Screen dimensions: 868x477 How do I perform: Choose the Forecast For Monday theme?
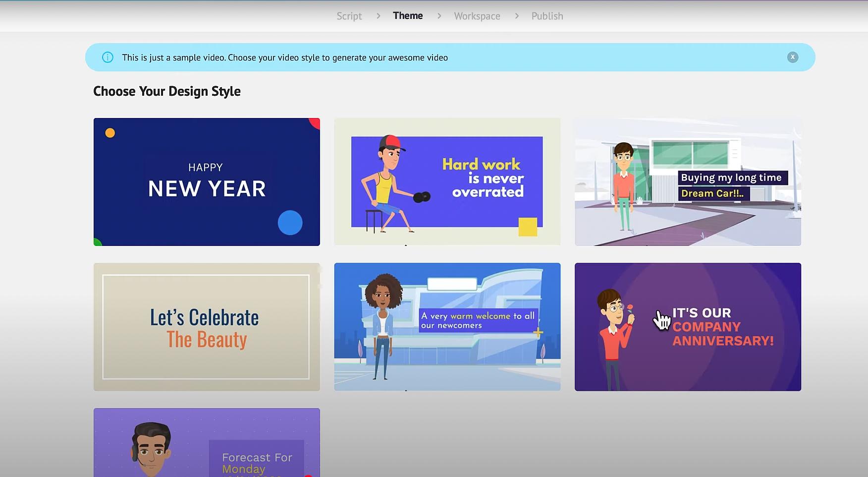click(x=207, y=442)
